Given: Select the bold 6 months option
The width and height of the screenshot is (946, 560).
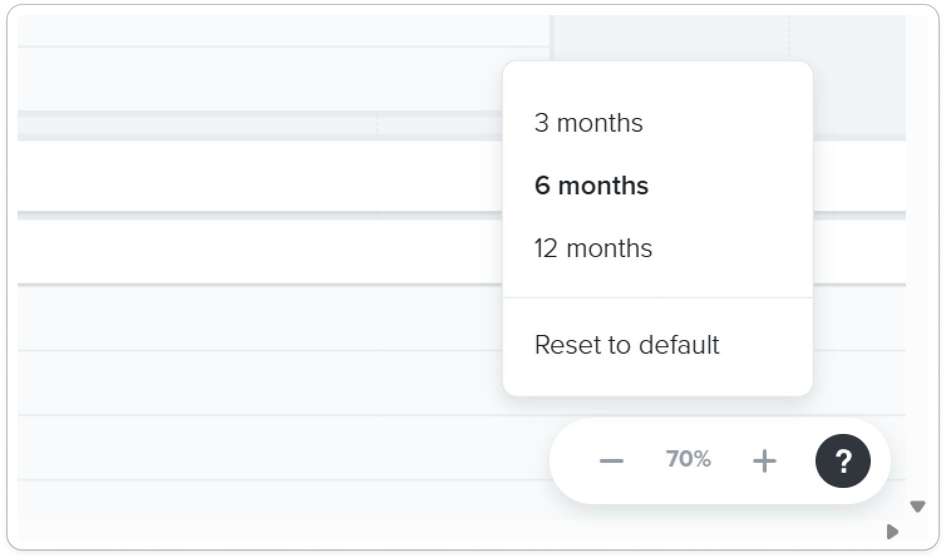Looking at the screenshot, I should point(591,186).
